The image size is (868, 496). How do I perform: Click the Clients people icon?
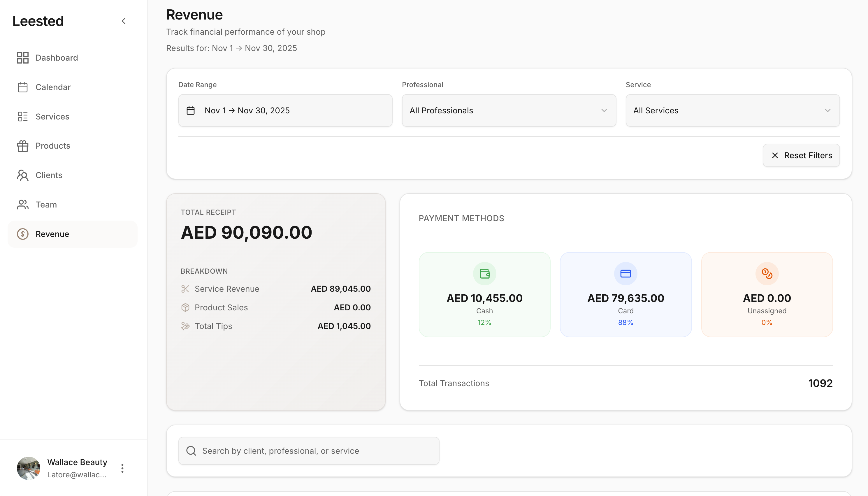pyautogui.click(x=22, y=175)
